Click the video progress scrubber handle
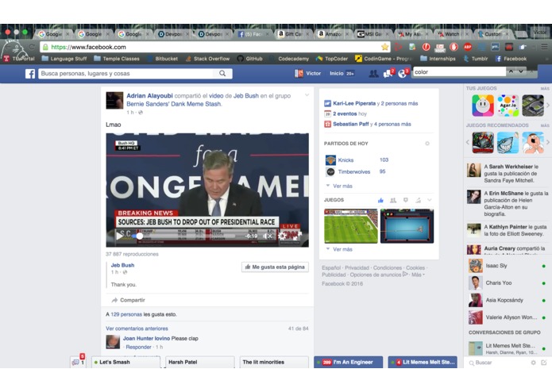This screenshot has height=392, width=552. pyautogui.click(x=140, y=236)
